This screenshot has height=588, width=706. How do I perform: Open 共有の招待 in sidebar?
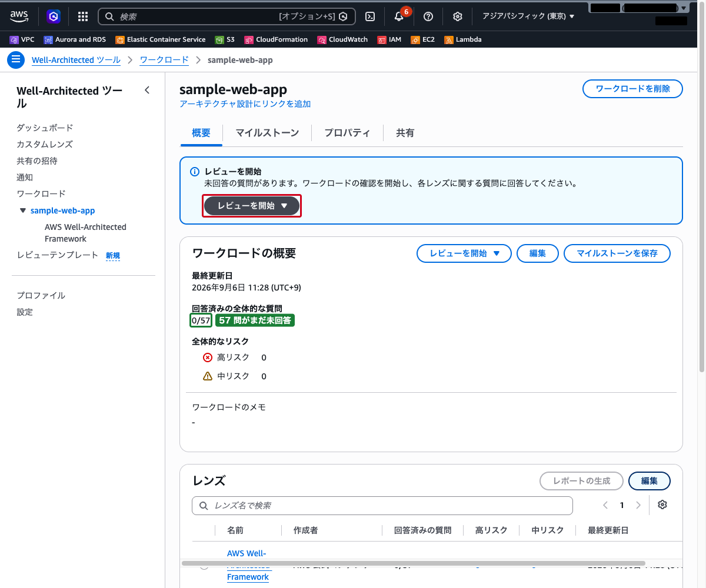pos(37,161)
